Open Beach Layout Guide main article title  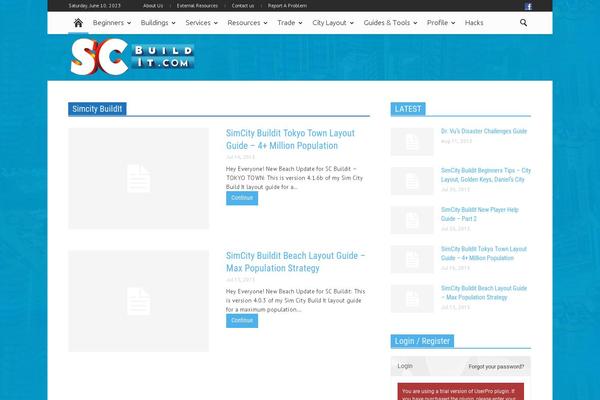tap(295, 262)
